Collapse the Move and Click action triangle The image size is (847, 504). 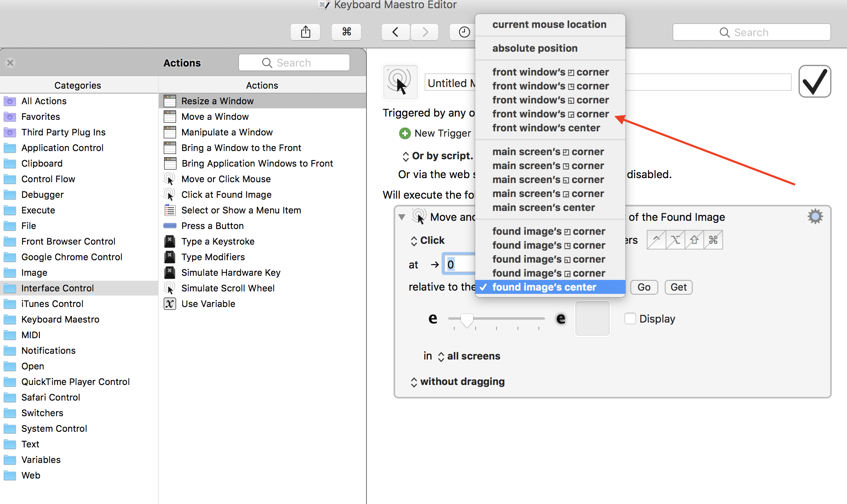pyautogui.click(x=402, y=217)
